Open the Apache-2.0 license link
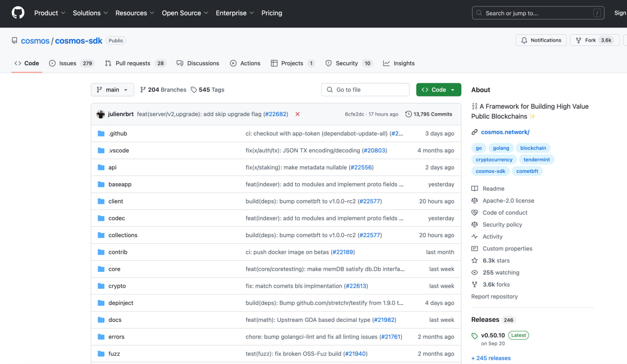The image size is (627, 364). click(508, 201)
